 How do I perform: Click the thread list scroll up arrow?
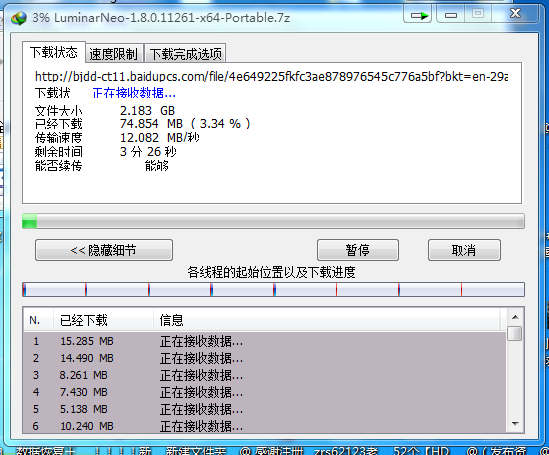(x=515, y=317)
